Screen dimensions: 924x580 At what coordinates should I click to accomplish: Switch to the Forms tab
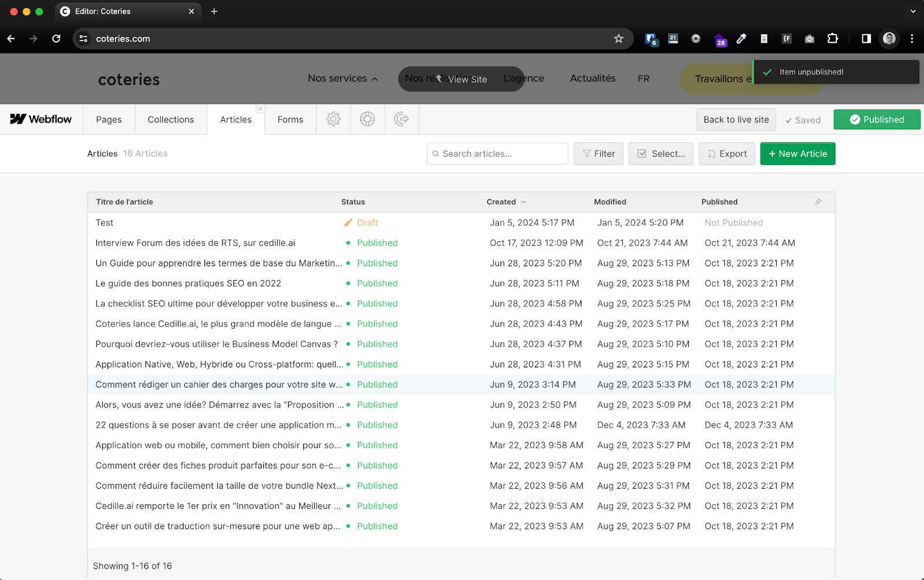coord(290,120)
